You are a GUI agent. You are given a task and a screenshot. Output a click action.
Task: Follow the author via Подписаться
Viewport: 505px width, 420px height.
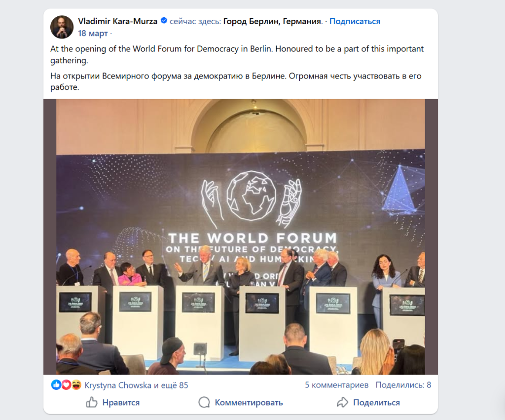pos(355,21)
